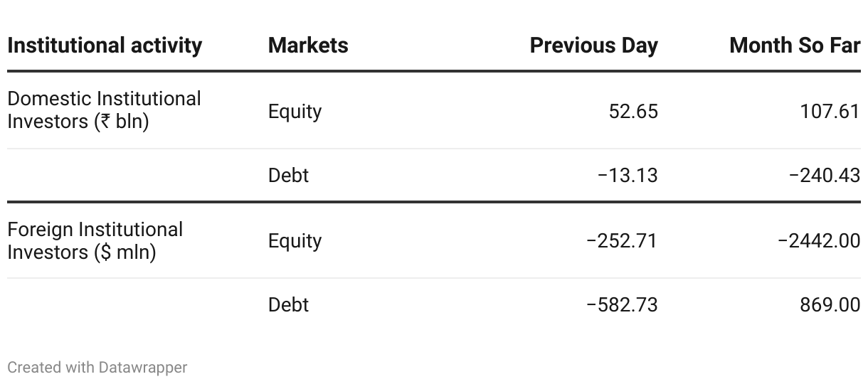Select the Foreign Institutional Investors row label
Screen dimensions: 868x384
tap(95, 240)
